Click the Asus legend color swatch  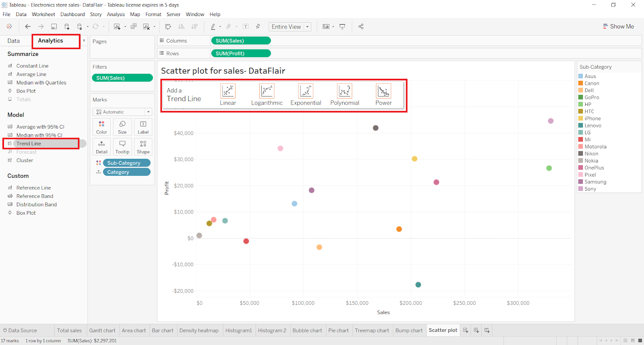coord(581,76)
